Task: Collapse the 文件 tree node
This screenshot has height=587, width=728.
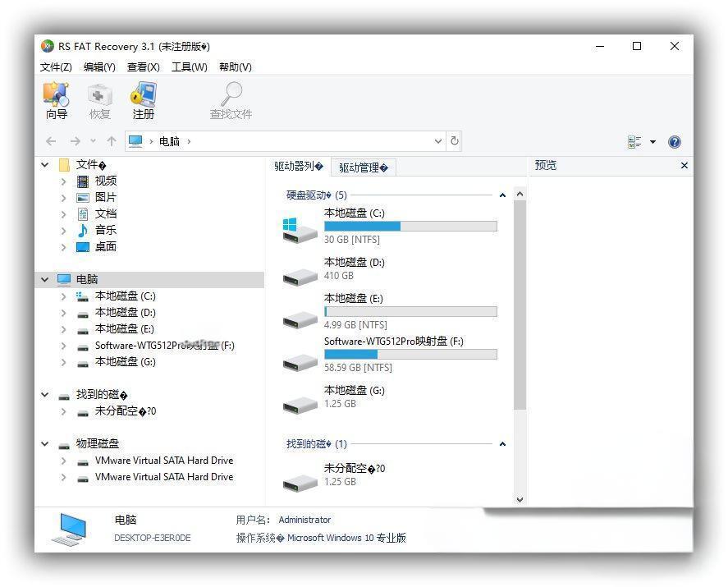Action: click(x=44, y=164)
